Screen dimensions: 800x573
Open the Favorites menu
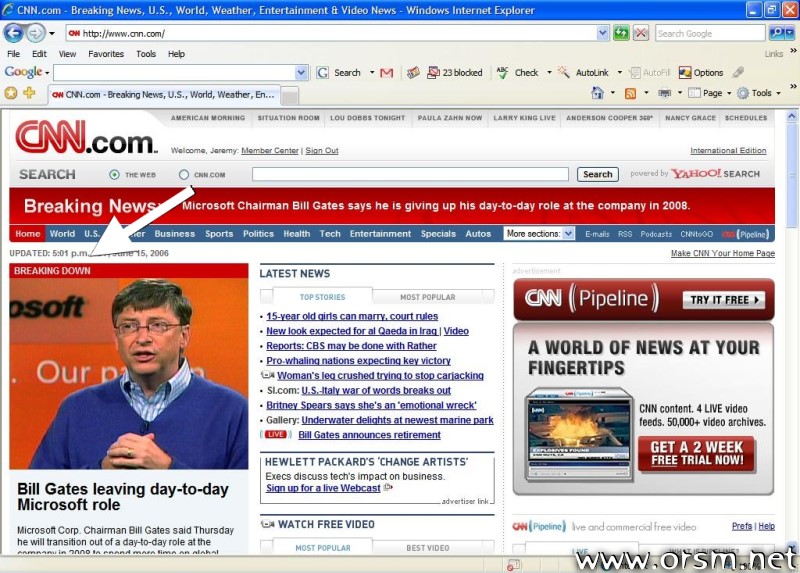tap(106, 54)
